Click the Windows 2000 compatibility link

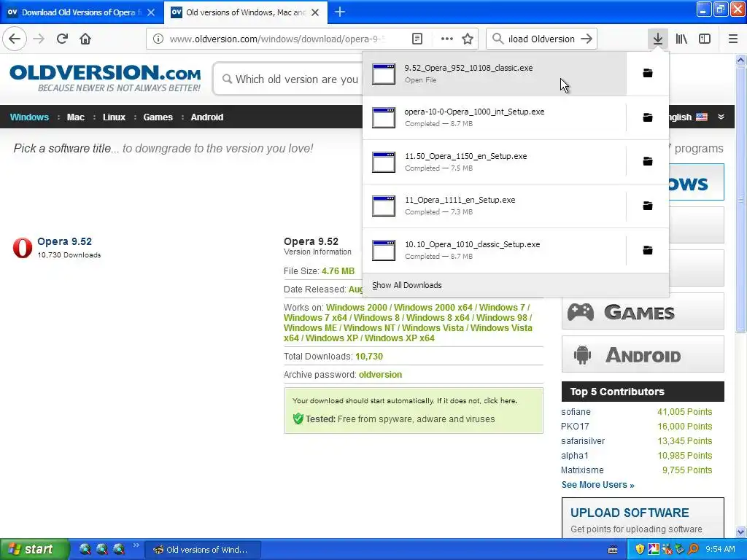356,308
